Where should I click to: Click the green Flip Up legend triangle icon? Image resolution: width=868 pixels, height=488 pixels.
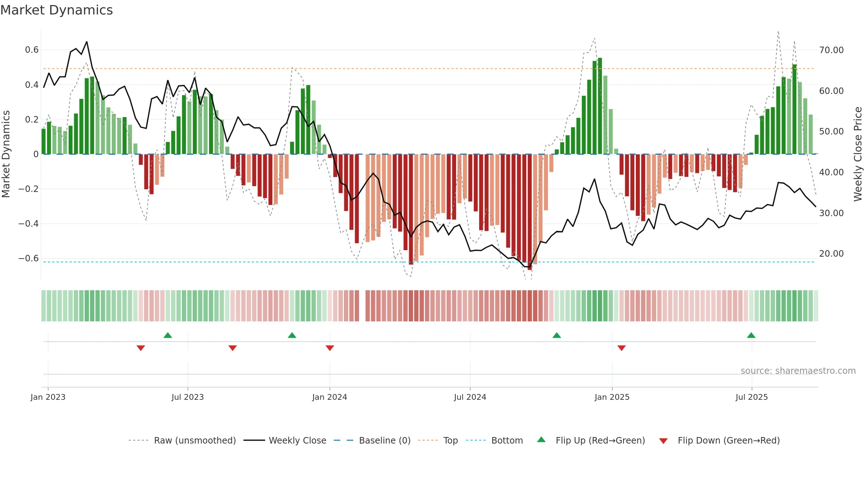click(x=541, y=440)
